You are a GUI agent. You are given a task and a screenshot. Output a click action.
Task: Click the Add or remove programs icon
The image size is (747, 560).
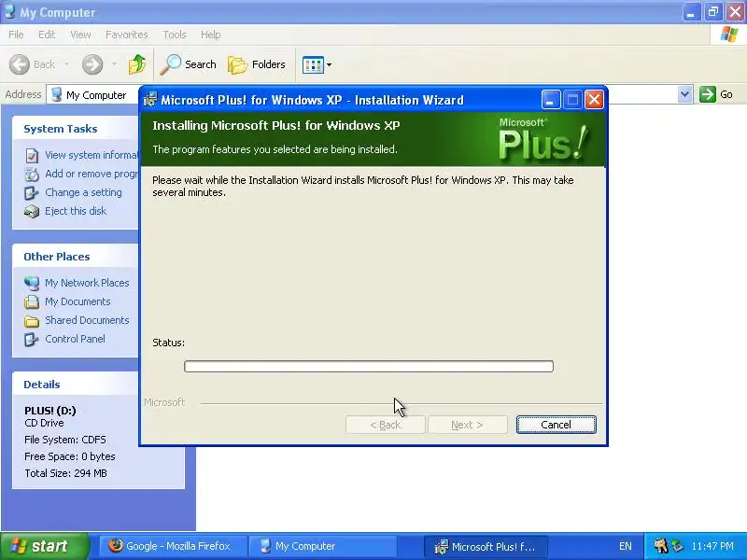coord(32,175)
